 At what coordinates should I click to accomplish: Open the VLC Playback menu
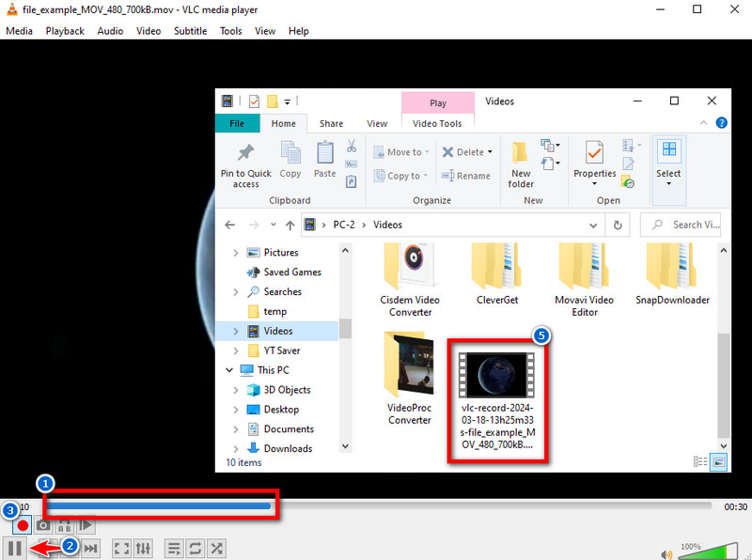click(x=65, y=31)
